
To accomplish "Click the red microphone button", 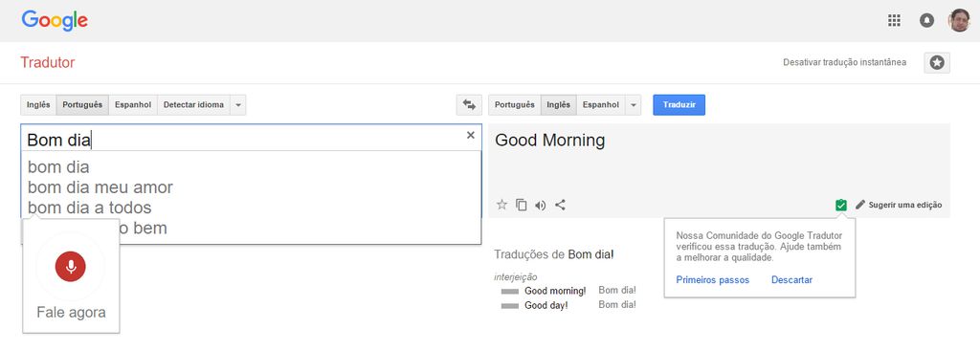I will [71, 267].
